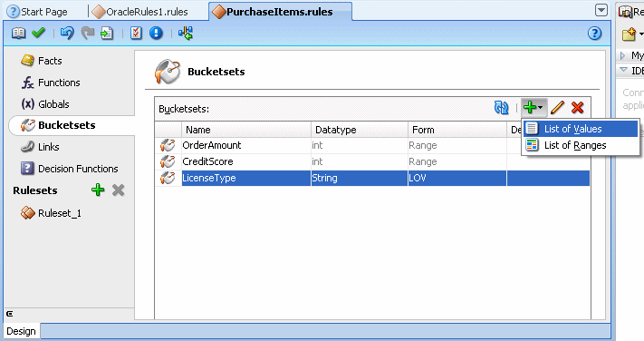Open the dictionary book icon in toolbar
Image resolution: width=644 pixels, height=341 pixels.
[18, 33]
